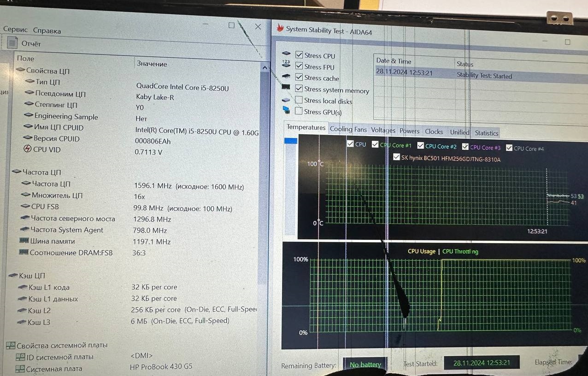Click the QuadCore Intel Core i5-8250U value

point(182,87)
